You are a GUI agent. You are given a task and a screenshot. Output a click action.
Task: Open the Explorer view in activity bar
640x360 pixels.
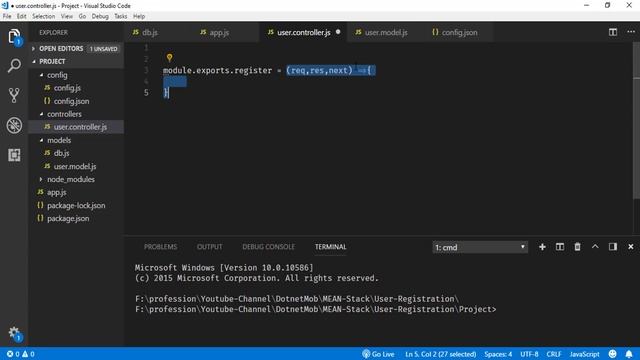(x=14, y=36)
